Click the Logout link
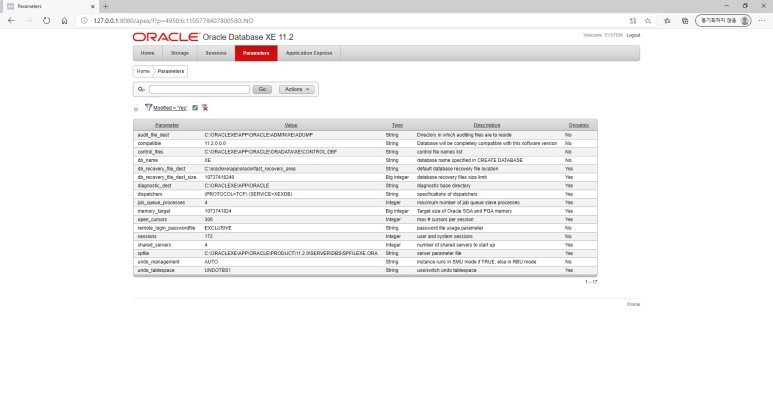This screenshot has height=419, width=773. point(633,35)
